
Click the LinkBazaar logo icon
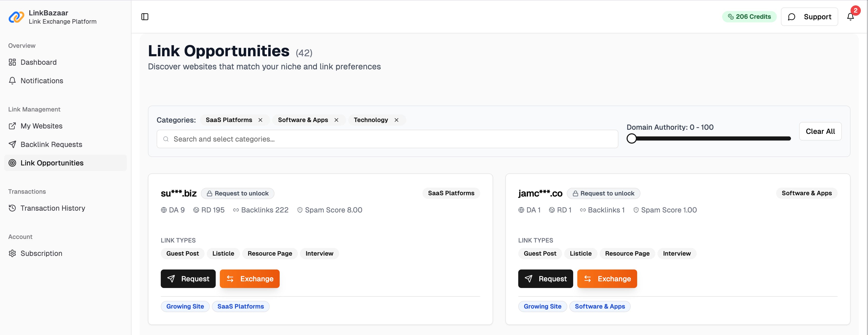tap(16, 17)
